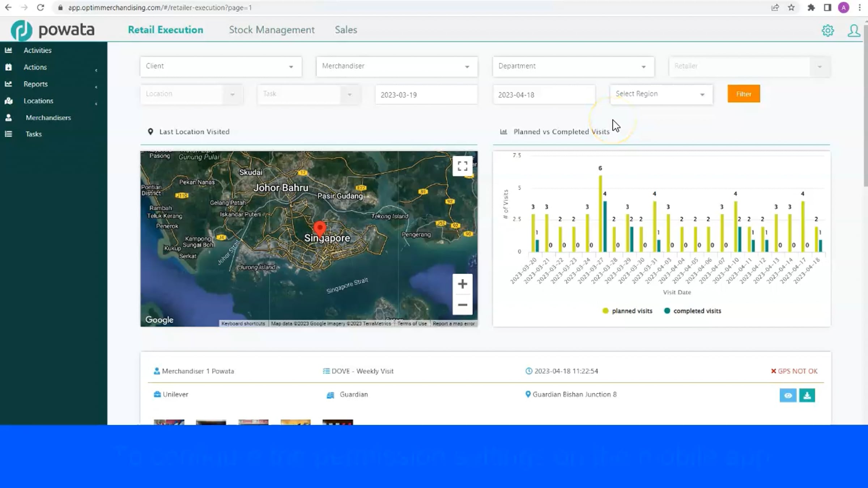This screenshot has width=868, height=488.
Task: Open the Retailer dropdown
Action: tap(749, 67)
